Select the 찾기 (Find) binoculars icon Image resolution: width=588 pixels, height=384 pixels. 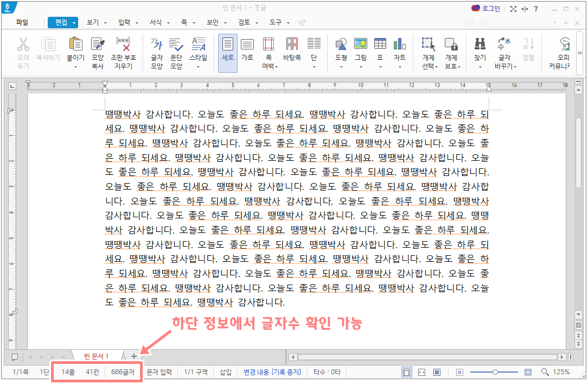(x=479, y=49)
